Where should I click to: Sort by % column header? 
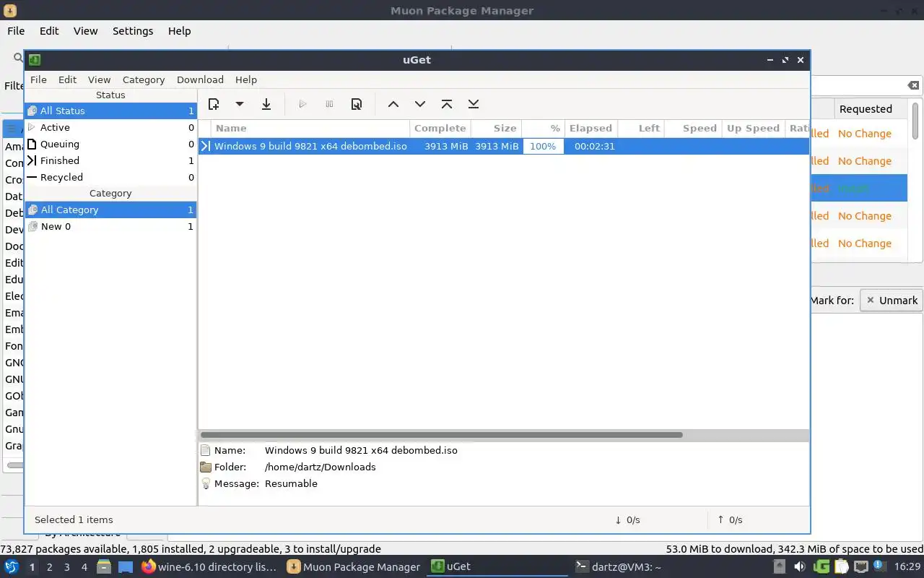point(544,128)
